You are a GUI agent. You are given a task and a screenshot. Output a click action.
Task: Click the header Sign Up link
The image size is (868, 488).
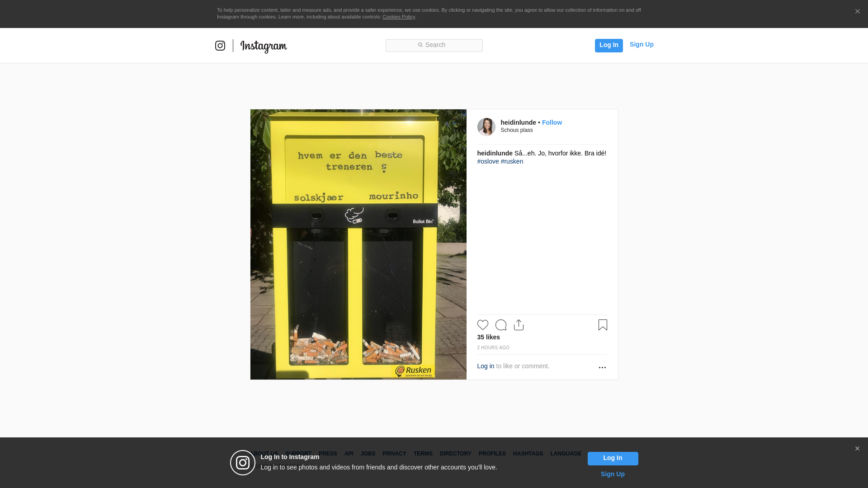(x=641, y=44)
